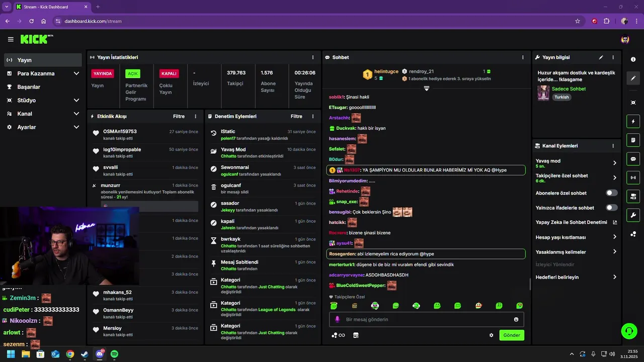Viewport: 644px width, 362px height.
Task: Click the screen capture icon in right sidebar
Action: pyautogui.click(x=633, y=103)
